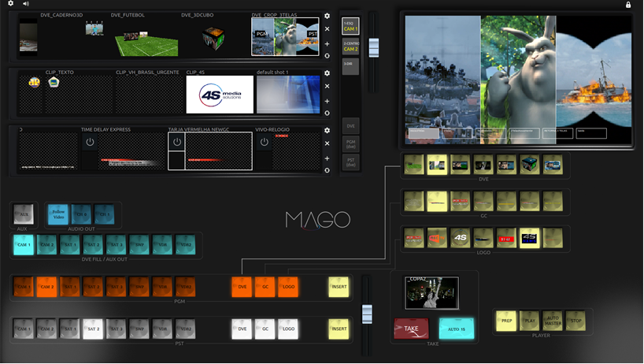Click the refresh icon of the DVE thumbnails row

click(327, 56)
